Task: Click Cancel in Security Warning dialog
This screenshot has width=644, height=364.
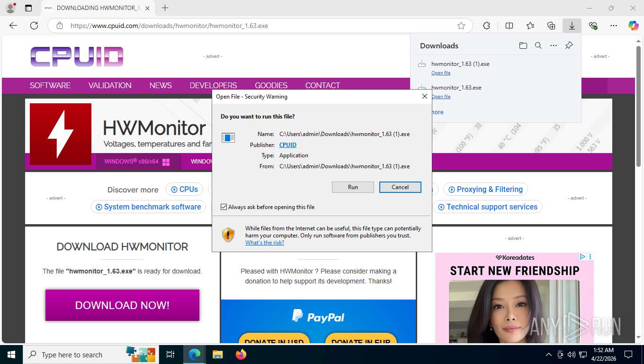Action: tap(400, 187)
